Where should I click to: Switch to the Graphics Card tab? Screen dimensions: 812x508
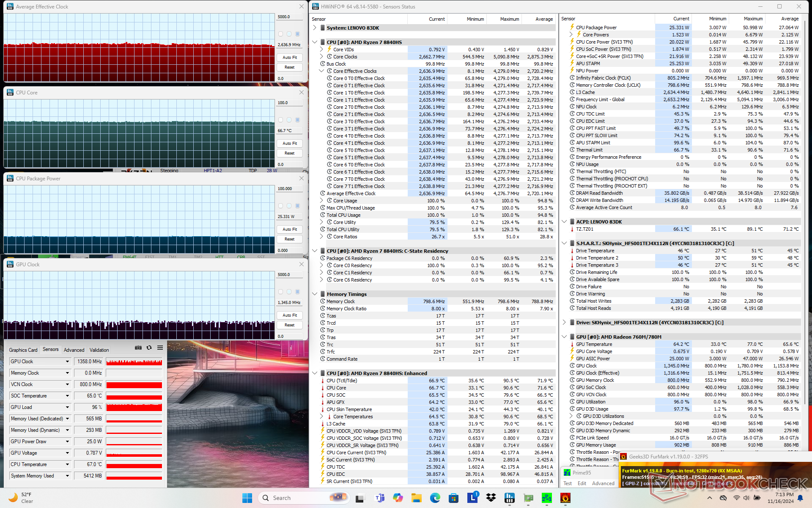[23, 350]
